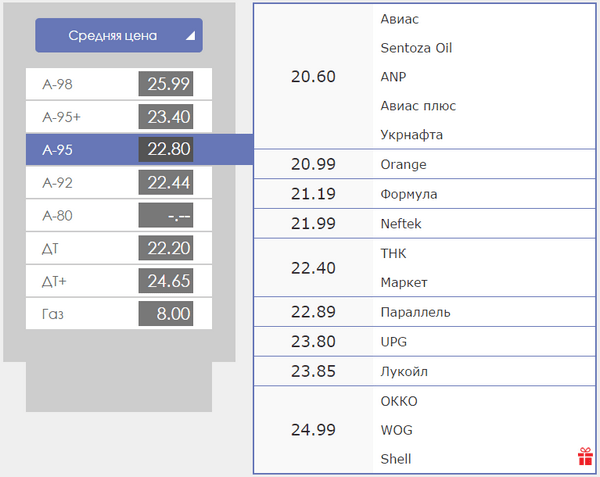The height and width of the screenshot is (477, 600).
Task: Open the Формула station link
Action: pos(409,194)
